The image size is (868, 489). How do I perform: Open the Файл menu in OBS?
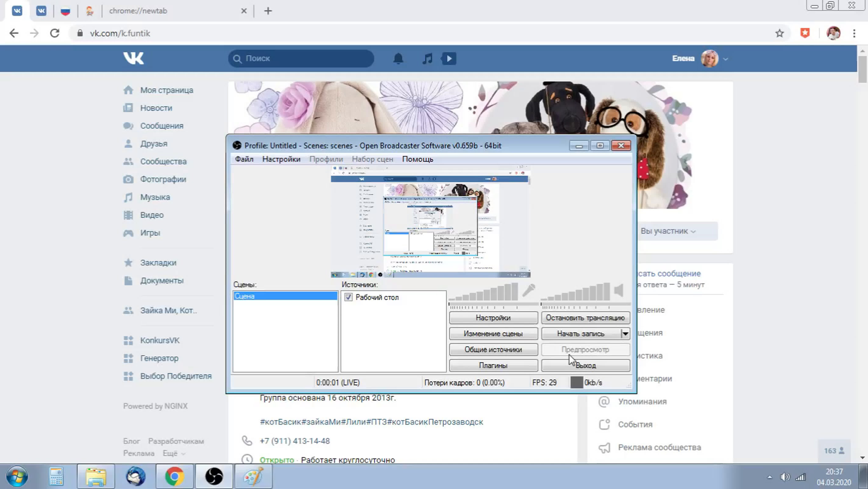(x=244, y=159)
